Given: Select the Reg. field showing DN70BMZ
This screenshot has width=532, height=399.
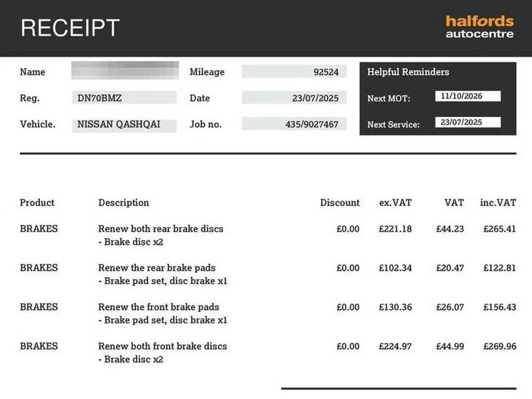Looking at the screenshot, I should [x=124, y=97].
